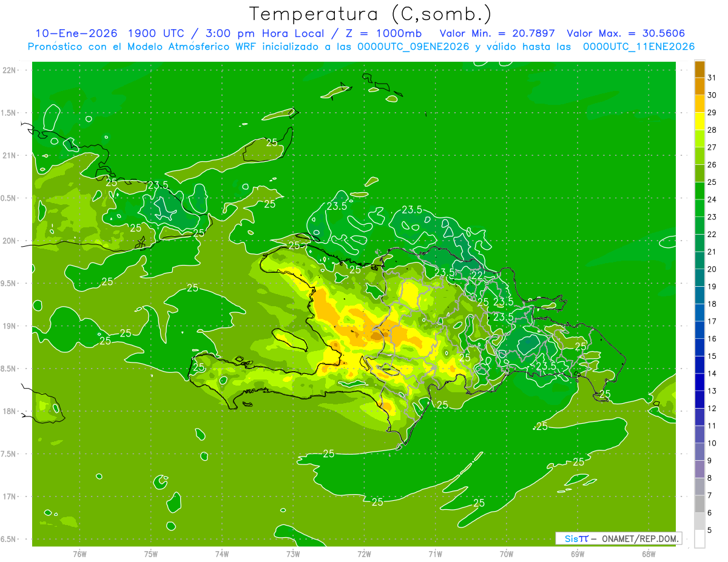Click the '21N' latitude axis label
The image size is (728, 562).
coord(10,156)
